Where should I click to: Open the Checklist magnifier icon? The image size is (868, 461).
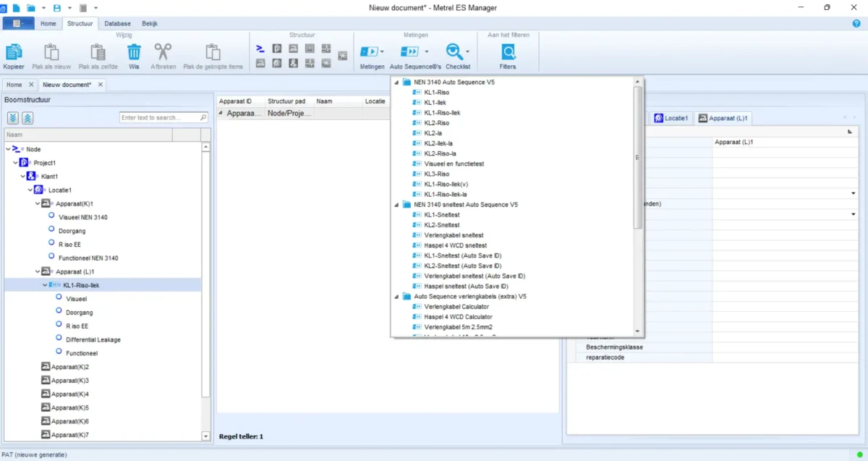click(x=454, y=52)
